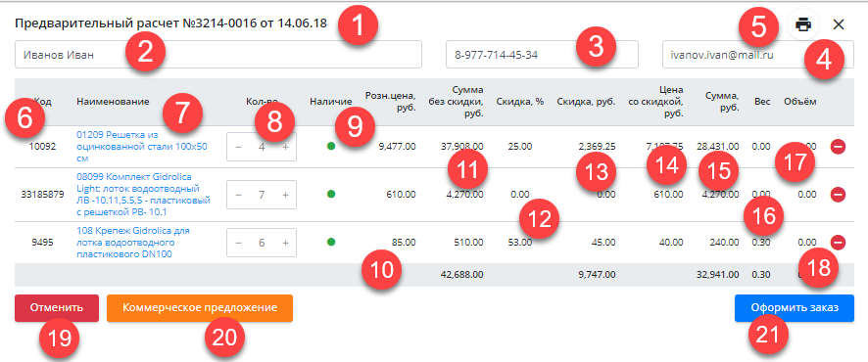Screen dimensions: 868x362
Task: Close the calculation dialog with X
Action: [838, 24]
